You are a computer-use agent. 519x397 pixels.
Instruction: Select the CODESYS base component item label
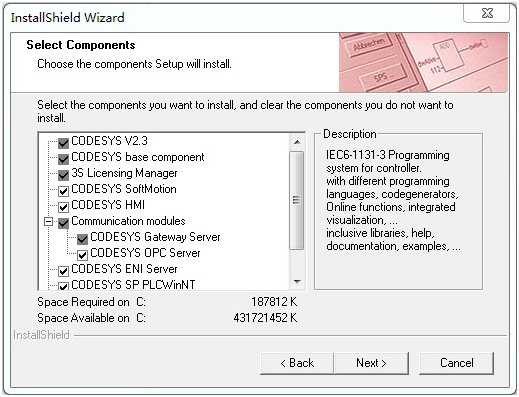click(x=138, y=157)
